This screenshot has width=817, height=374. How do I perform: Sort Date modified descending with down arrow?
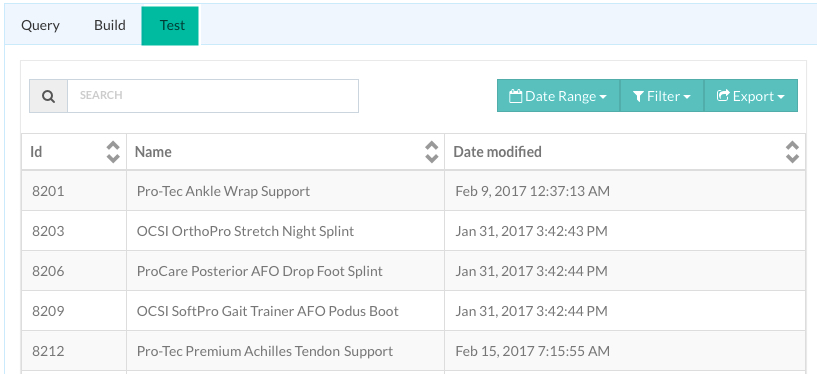click(793, 158)
